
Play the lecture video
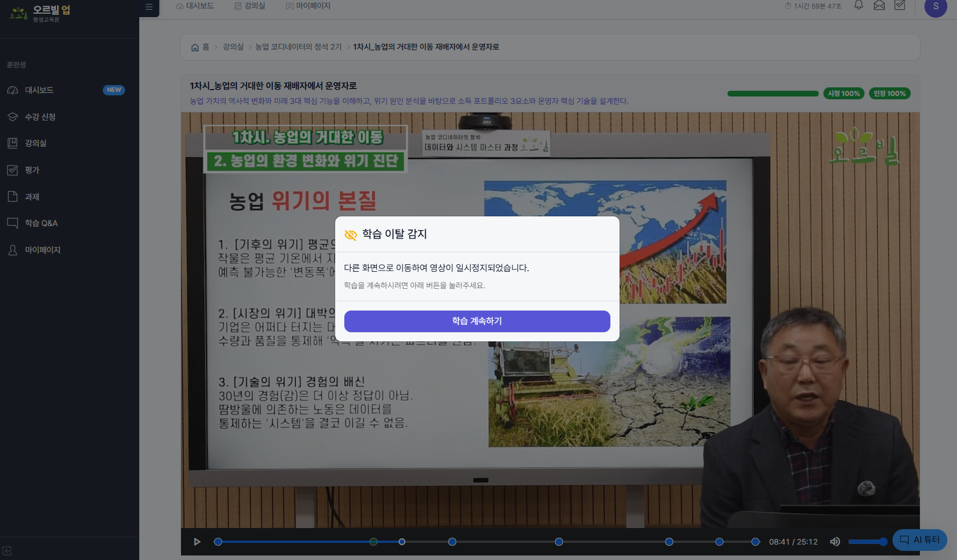[x=197, y=542]
